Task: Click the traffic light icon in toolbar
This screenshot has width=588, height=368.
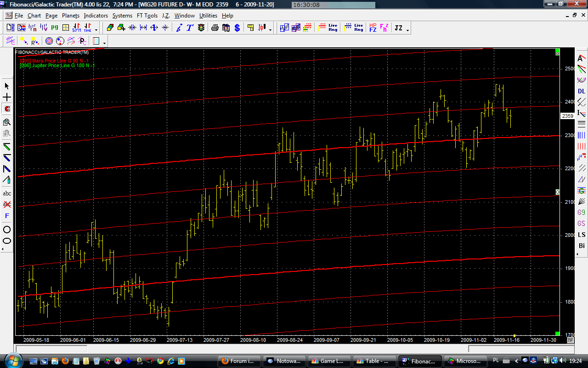Action: click(x=201, y=28)
